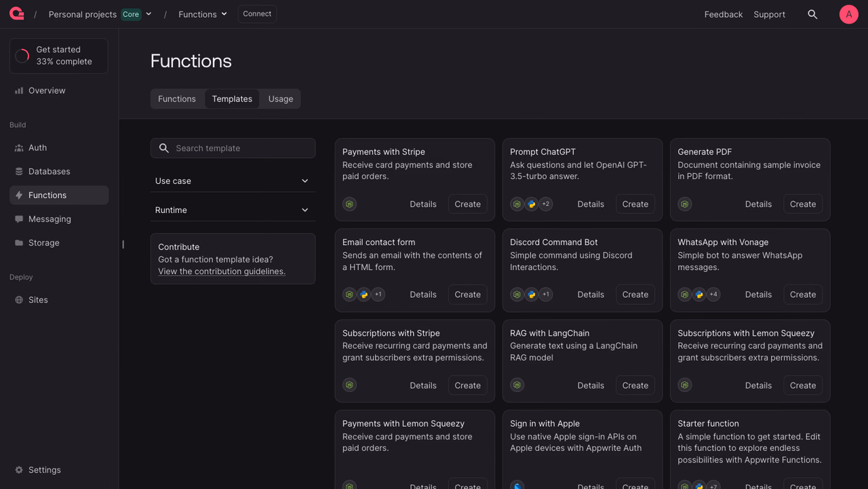This screenshot has width=868, height=489.
Task: Open Storage in the sidebar
Action: click(59, 243)
